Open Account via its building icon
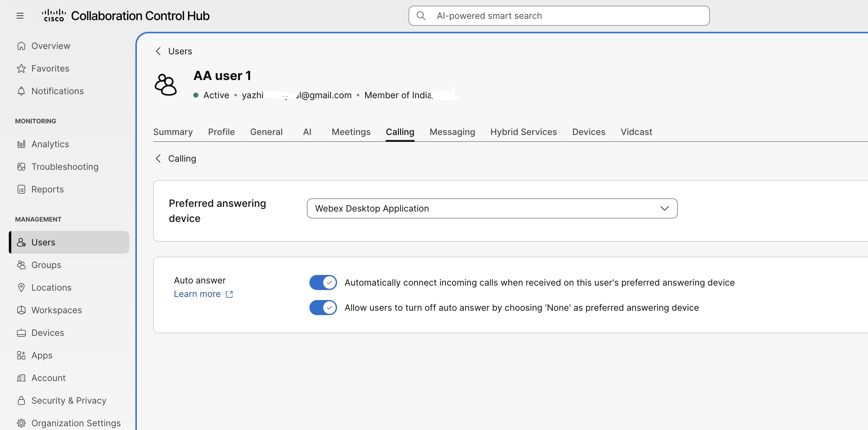The image size is (868, 430). tap(21, 378)
